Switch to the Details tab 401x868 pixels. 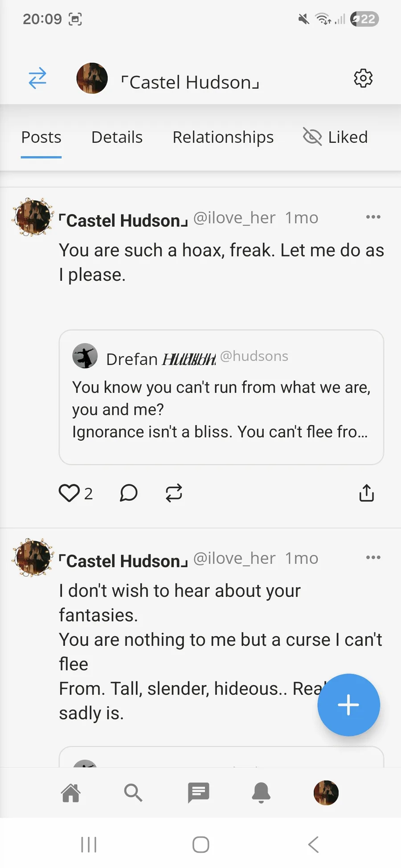[117, 137]
